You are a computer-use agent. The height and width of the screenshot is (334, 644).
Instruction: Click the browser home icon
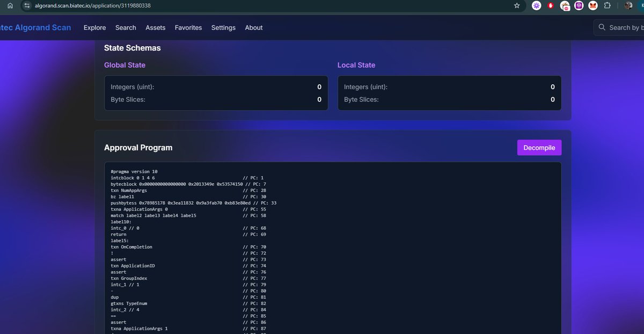point(10,5)
